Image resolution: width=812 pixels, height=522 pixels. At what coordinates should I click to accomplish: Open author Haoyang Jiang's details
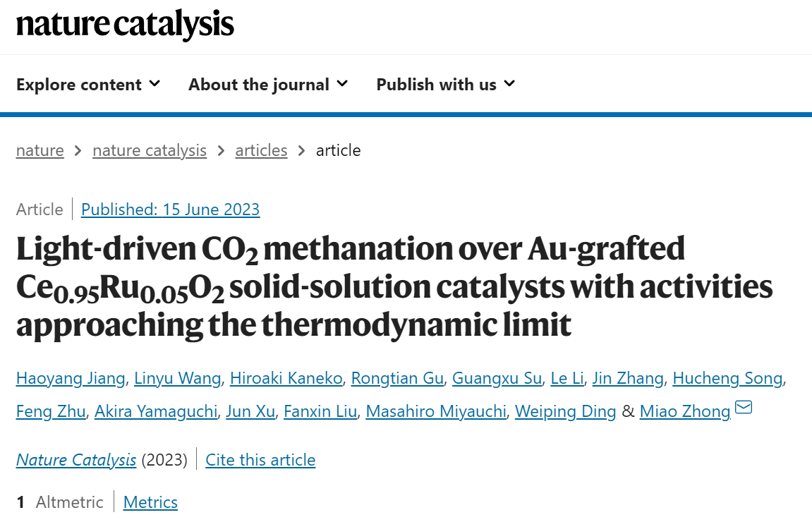click(x=71, y=378)
